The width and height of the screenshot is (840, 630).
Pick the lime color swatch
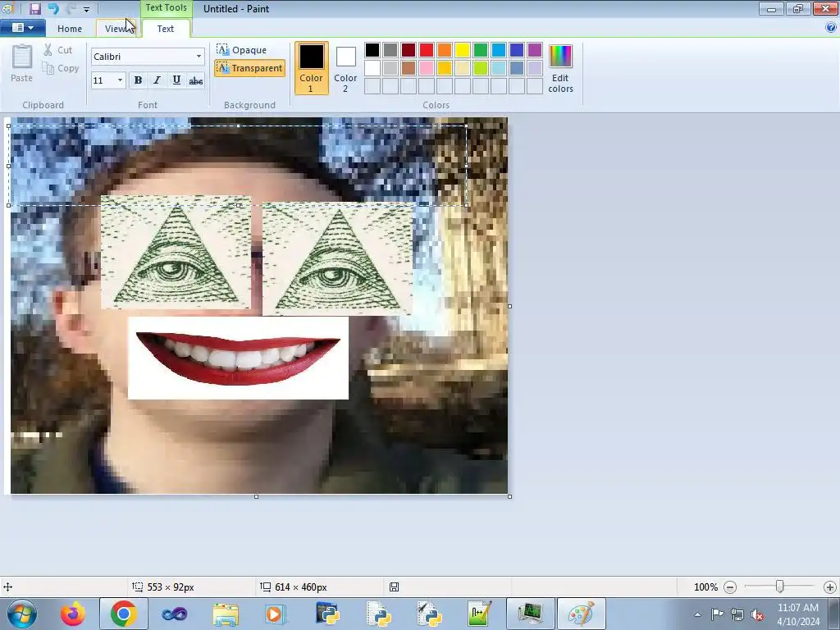coord(481,68)
